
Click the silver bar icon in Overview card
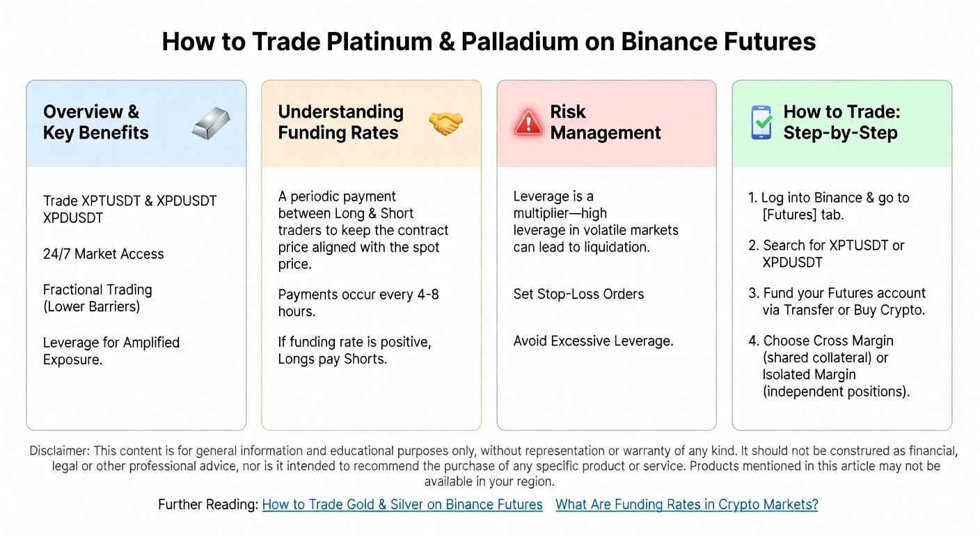210,124
